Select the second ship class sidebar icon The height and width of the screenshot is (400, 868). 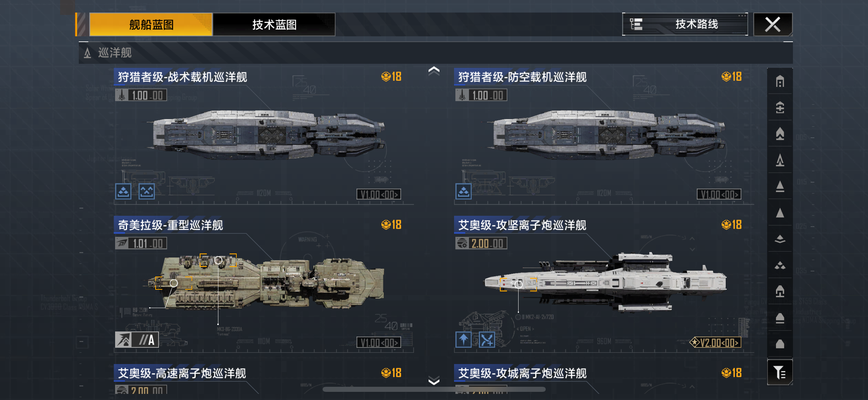(x=780, y=108)
